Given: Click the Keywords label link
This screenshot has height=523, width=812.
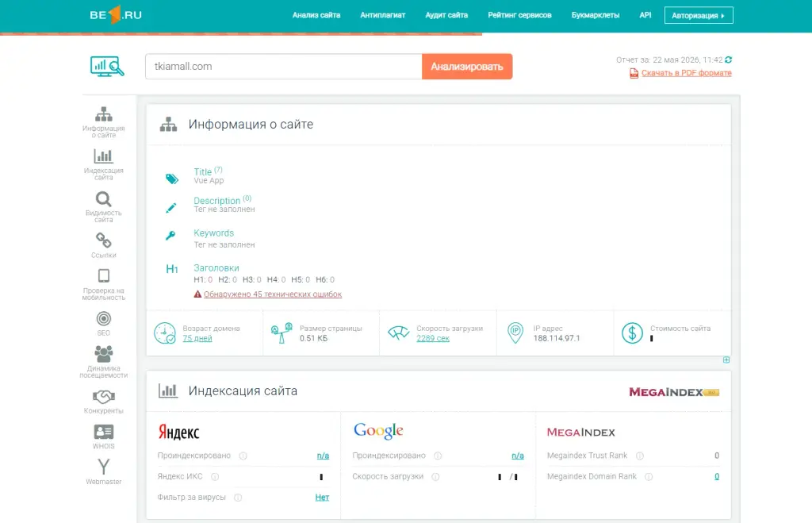Looking at the screenshot, I should point(214,233).
